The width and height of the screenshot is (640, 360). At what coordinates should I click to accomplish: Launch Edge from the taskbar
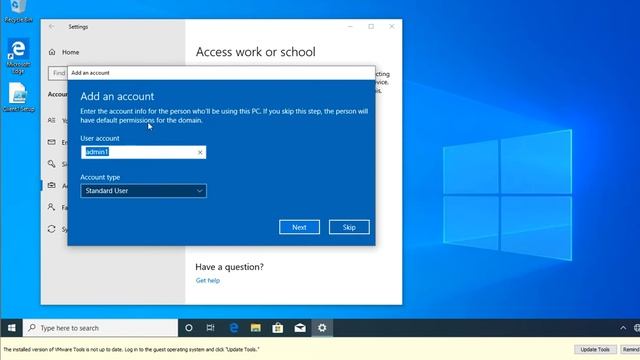[x=233, y=328]
